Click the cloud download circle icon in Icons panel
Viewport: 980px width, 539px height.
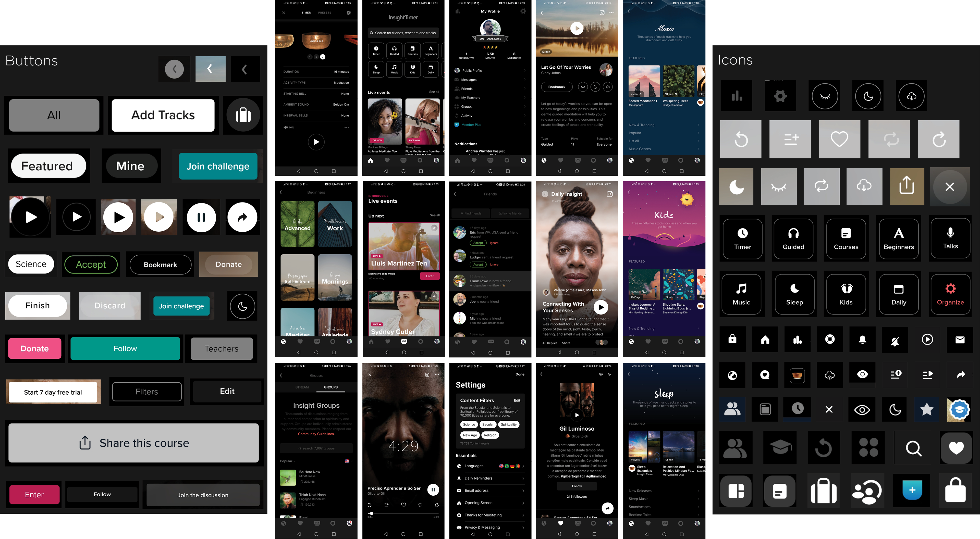click(912, 96)
